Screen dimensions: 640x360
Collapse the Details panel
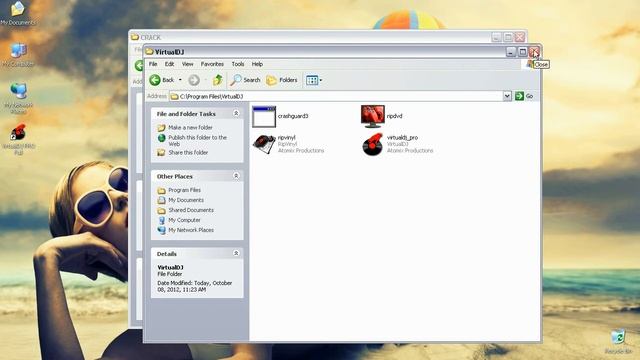pos(236,253)
